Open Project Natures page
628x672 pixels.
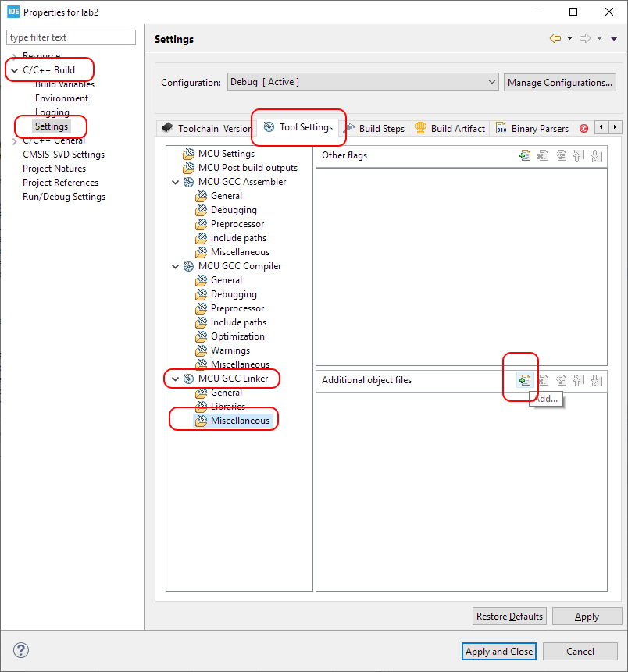click(x=54, y=169)
